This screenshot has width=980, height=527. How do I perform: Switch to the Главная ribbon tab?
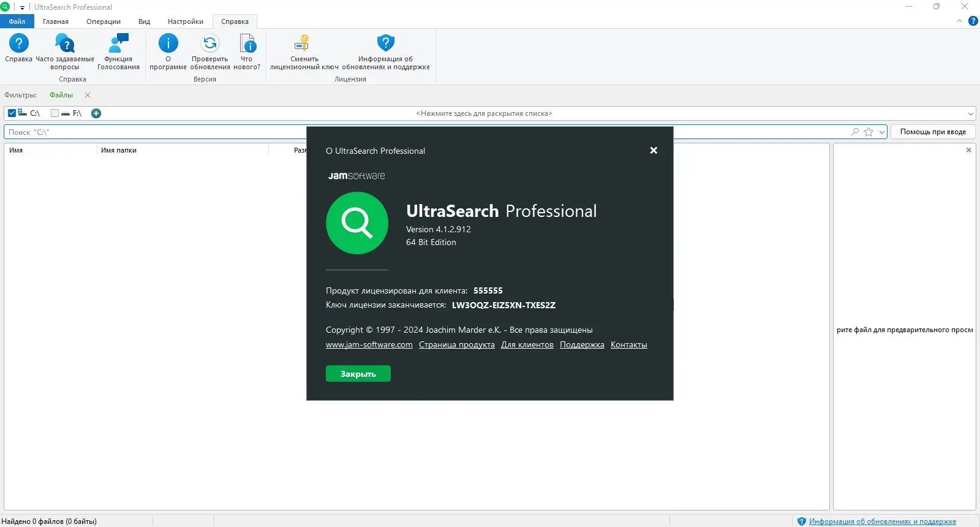tap(56, 21)
